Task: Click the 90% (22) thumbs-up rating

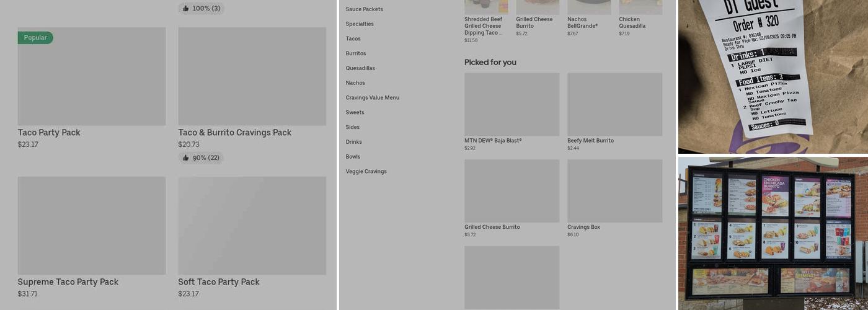Action: click(x=201, y=158)
